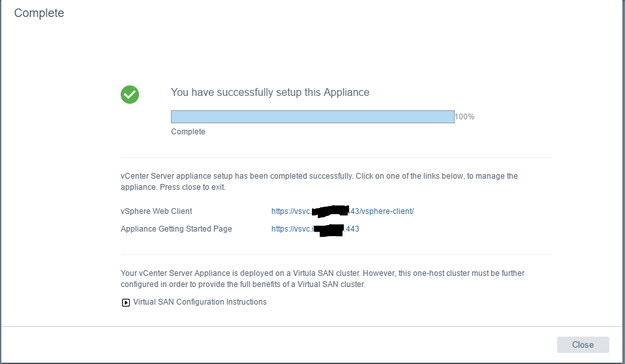Select the 'Virtual SAN Configuration Instructions' text
The image size is (625, 364).
[x=200, y=302]
